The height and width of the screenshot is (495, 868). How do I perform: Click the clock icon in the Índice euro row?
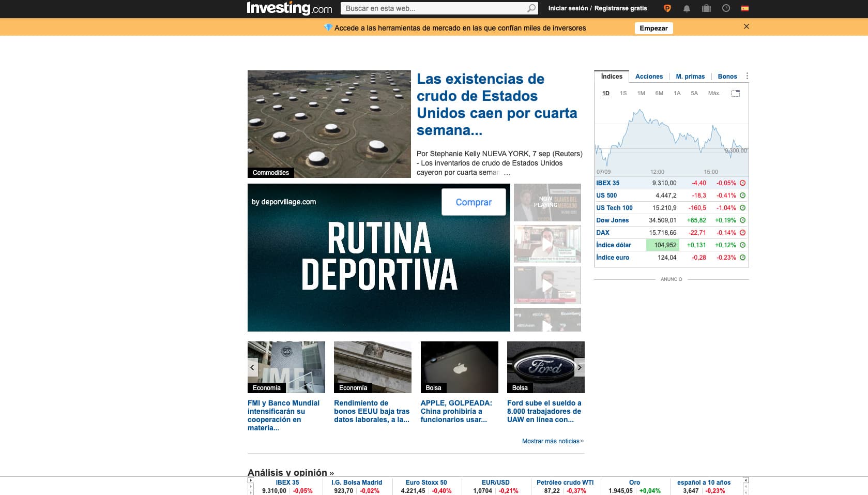click(x=742, y=258)
